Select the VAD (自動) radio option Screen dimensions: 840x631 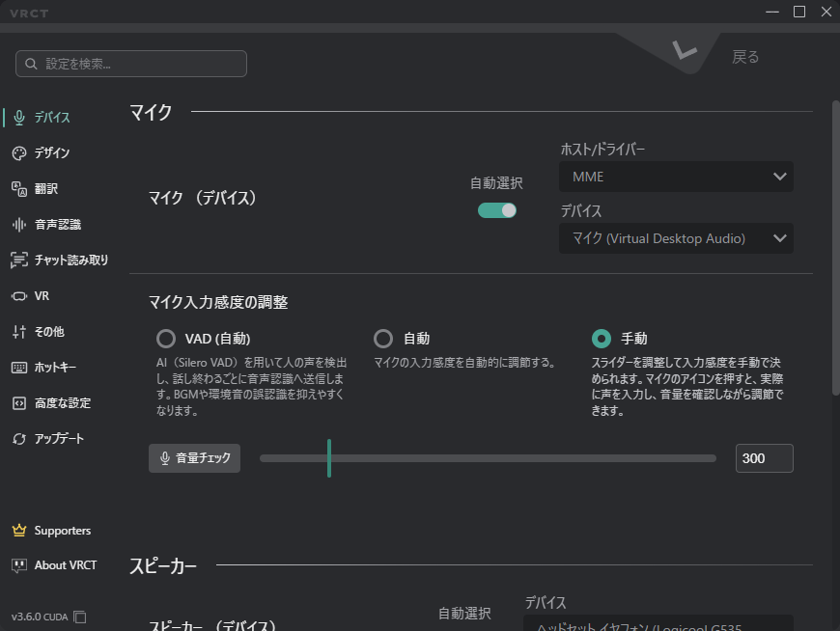point(166,339)
